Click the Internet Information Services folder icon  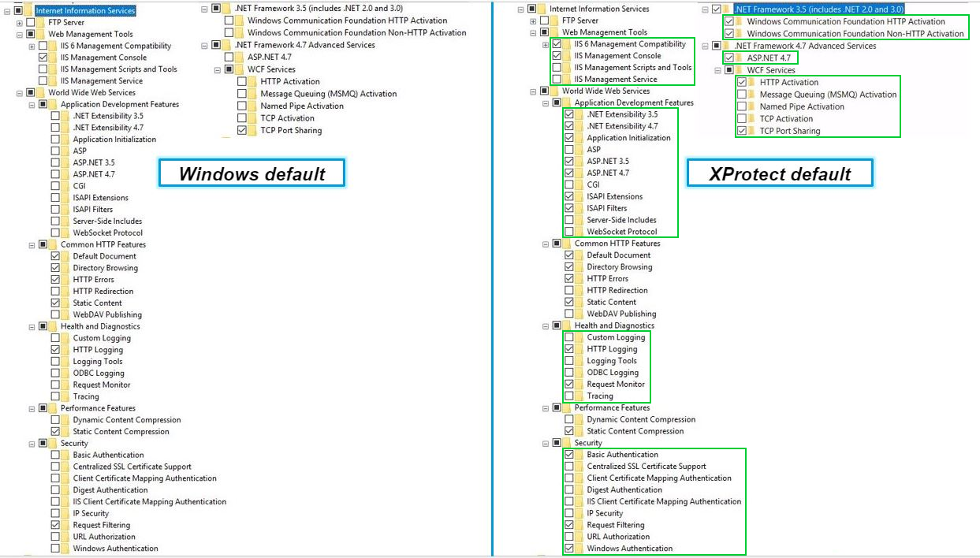coord(28,11)
